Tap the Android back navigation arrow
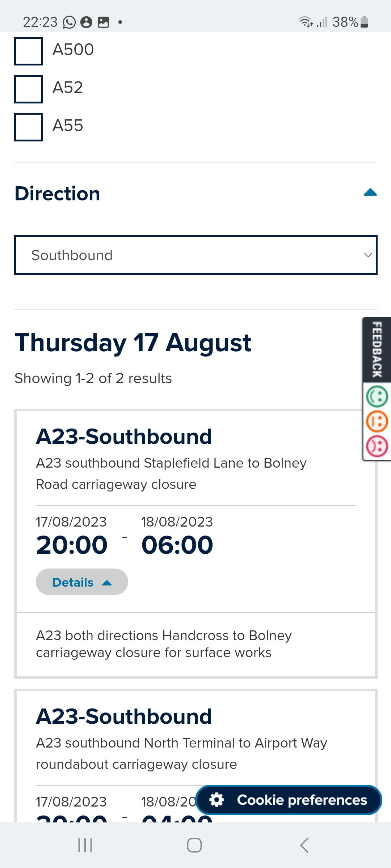 tap(304, 845)
